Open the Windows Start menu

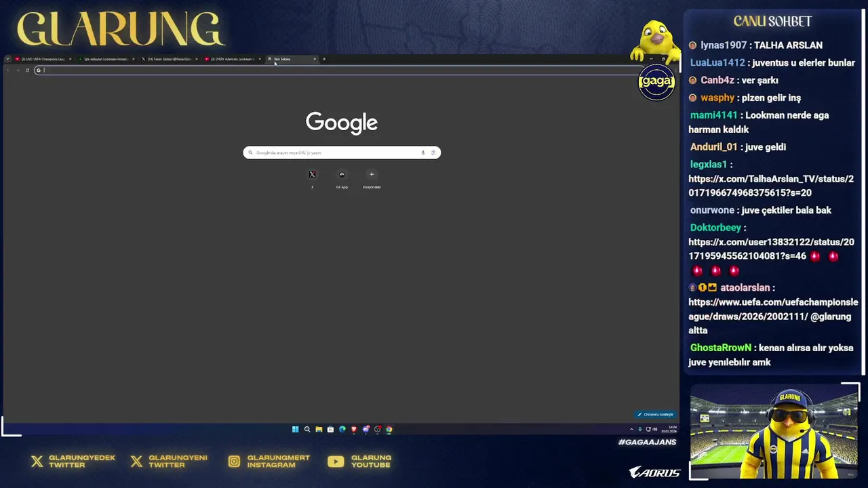click(295, 429)
